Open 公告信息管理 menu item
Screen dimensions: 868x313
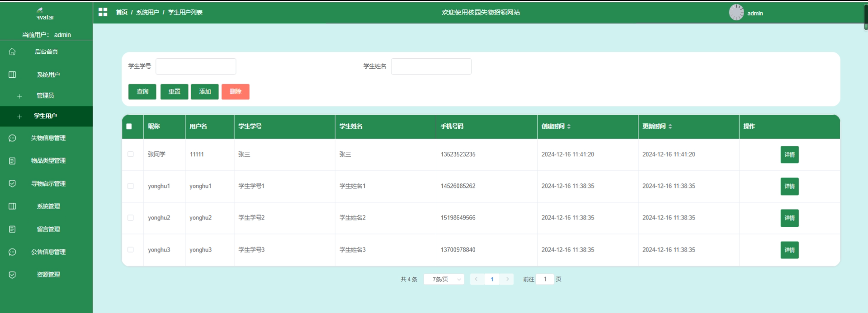(x=46, y=252)
